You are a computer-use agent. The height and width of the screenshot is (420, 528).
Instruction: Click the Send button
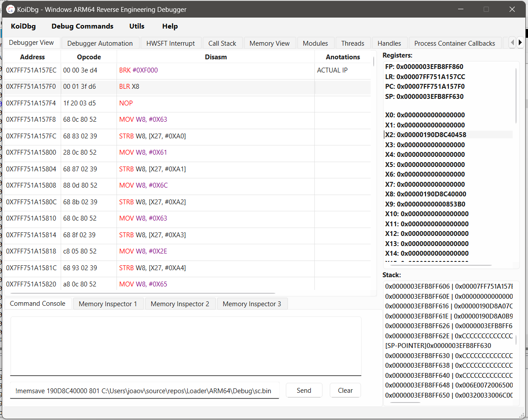(304, 390)
